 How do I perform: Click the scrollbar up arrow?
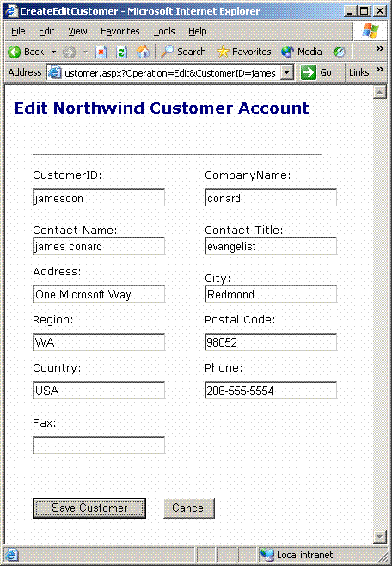tap(379, 92)
